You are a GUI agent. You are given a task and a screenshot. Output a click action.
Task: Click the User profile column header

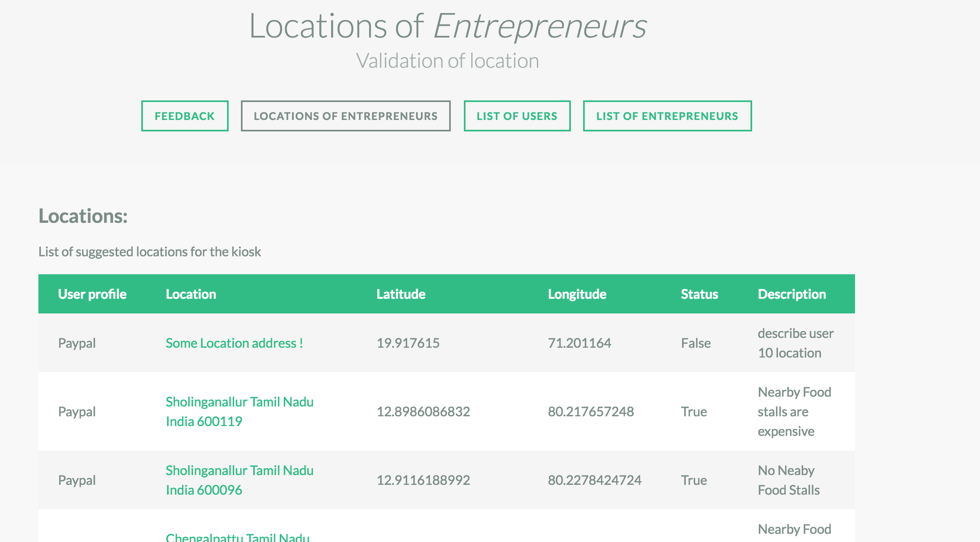click(x=92, y=294)
